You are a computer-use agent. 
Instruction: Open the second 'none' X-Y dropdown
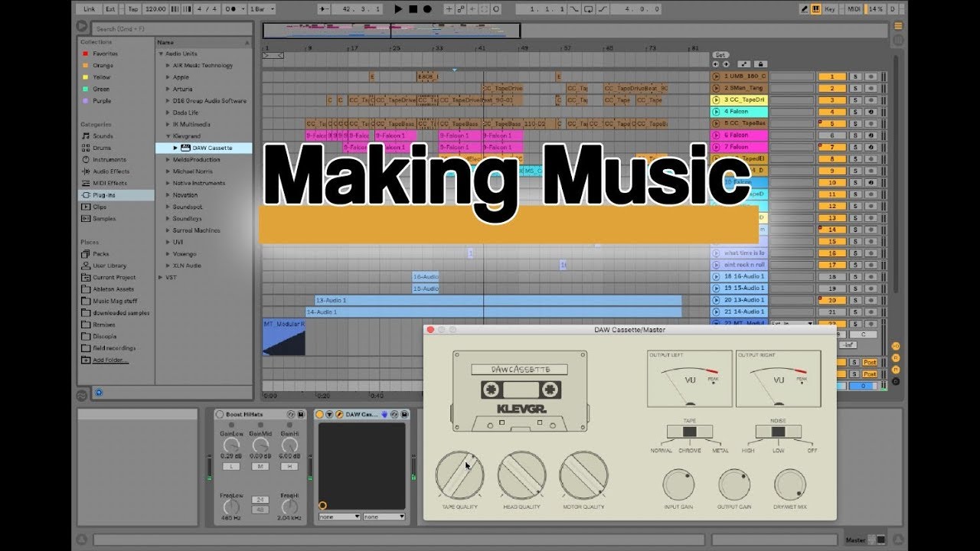[x=384, y=517]
